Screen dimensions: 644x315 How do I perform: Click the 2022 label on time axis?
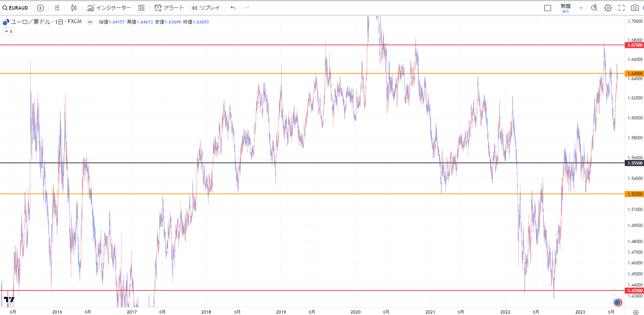tap(505, 312)
